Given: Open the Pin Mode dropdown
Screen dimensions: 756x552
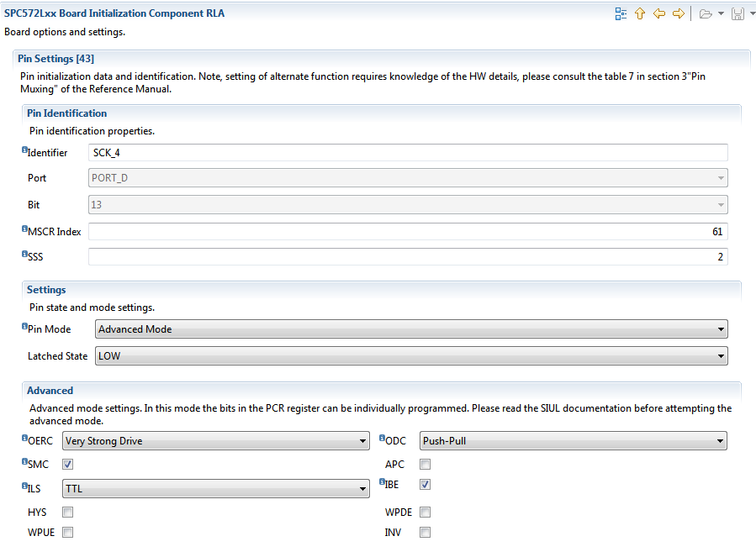Looking at the screenshot, I should [411, 329].
